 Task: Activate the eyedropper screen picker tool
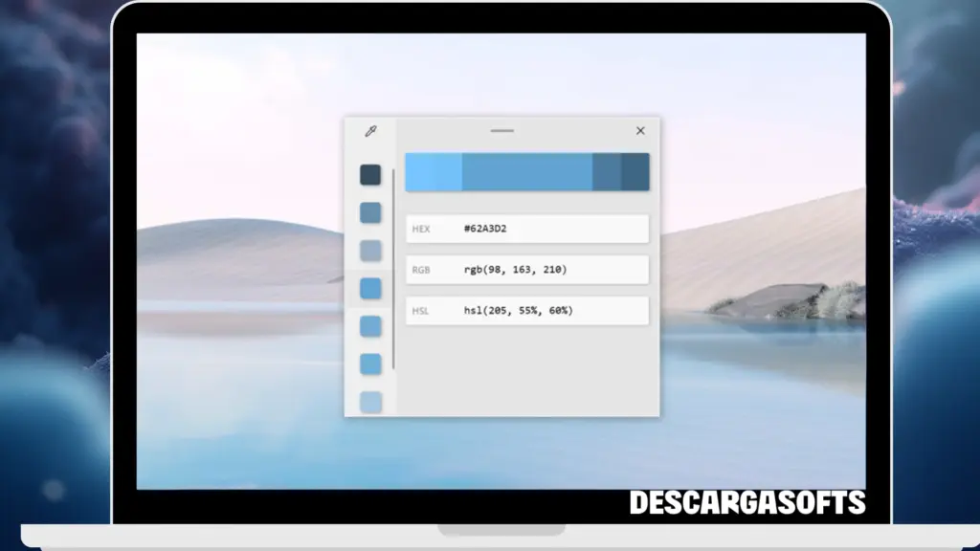pyautogui.click(x=371, y=131)
